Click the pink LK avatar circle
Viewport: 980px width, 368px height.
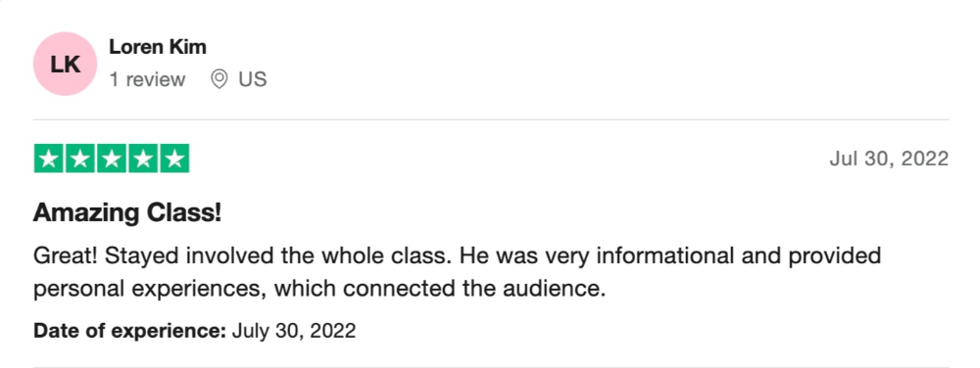click(65, 64)
